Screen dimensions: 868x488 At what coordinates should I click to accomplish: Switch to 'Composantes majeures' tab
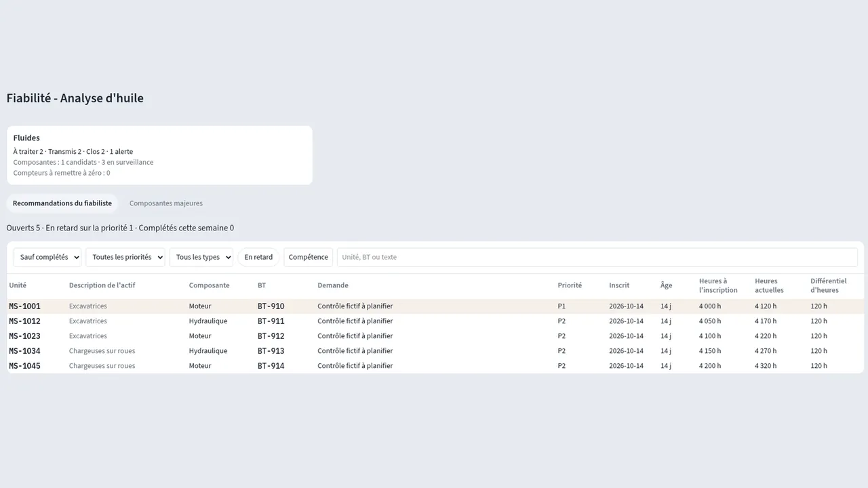pos(166,203)
